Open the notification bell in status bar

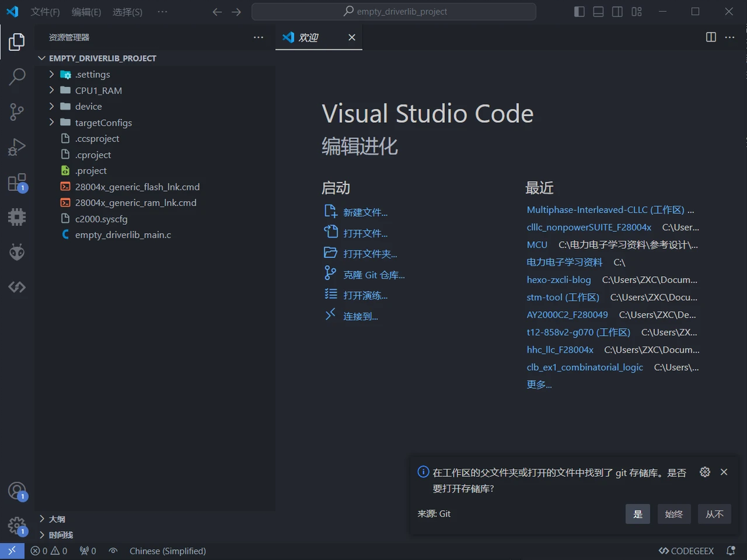(x=730, y=551)
